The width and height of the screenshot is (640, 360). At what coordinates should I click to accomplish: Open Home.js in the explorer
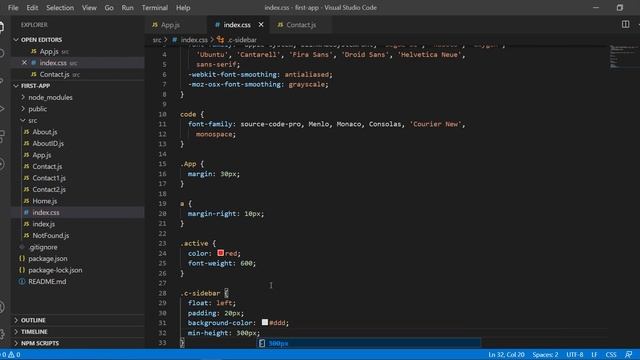click(x=44, y=201)
